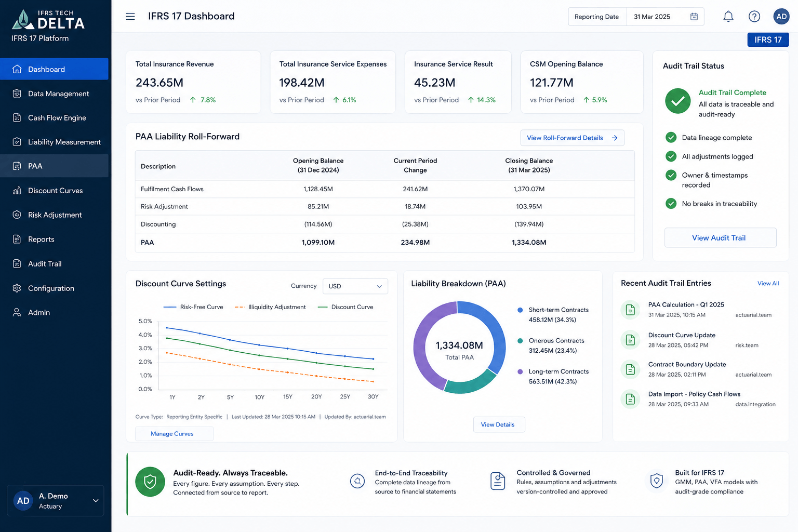Image resolution: width=798 pixels, height=532 pixels.
Task: Click Long-term Contracts purple legend dot
Action: point(520,371)
